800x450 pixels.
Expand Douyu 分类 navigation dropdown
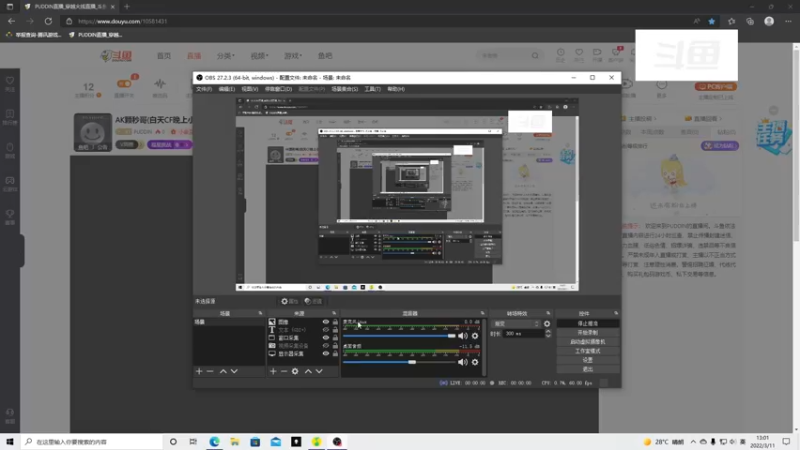click(226, 56)
